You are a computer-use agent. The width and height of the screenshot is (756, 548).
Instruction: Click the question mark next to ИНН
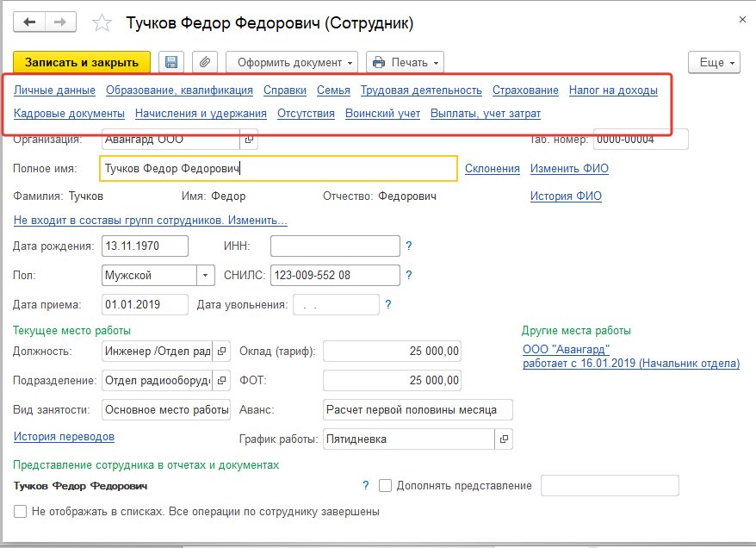point(409,246)
